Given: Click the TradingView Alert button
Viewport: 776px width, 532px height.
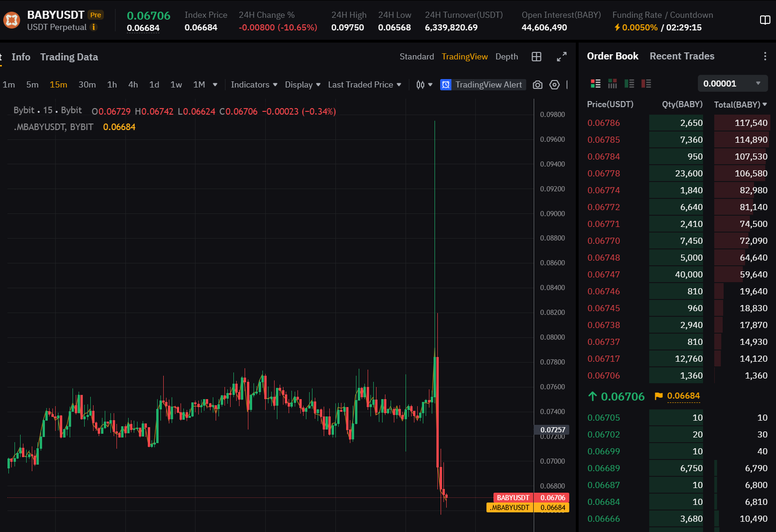Looking at the screenshot, I should click(483, 85).
